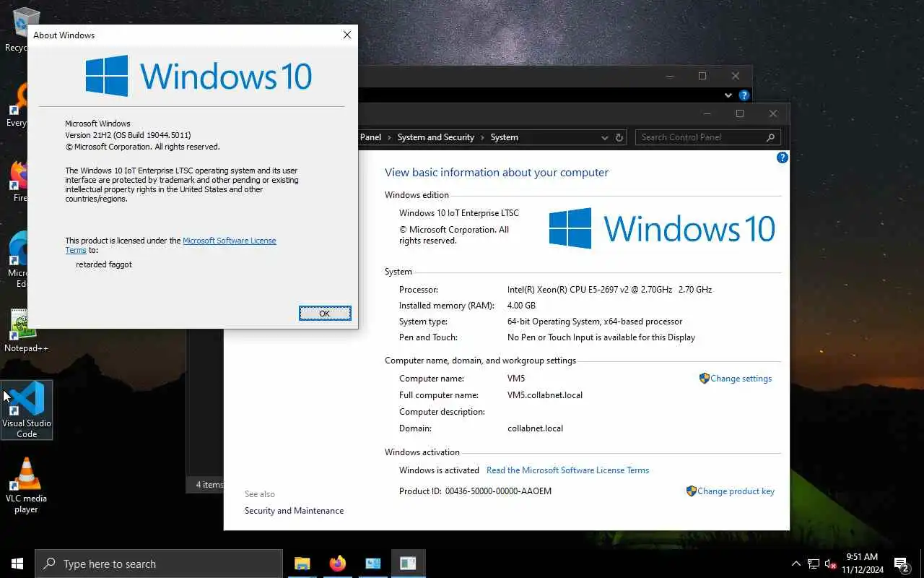
Task: Open the clock showing 9:51 AM
Action: point(862,564)
